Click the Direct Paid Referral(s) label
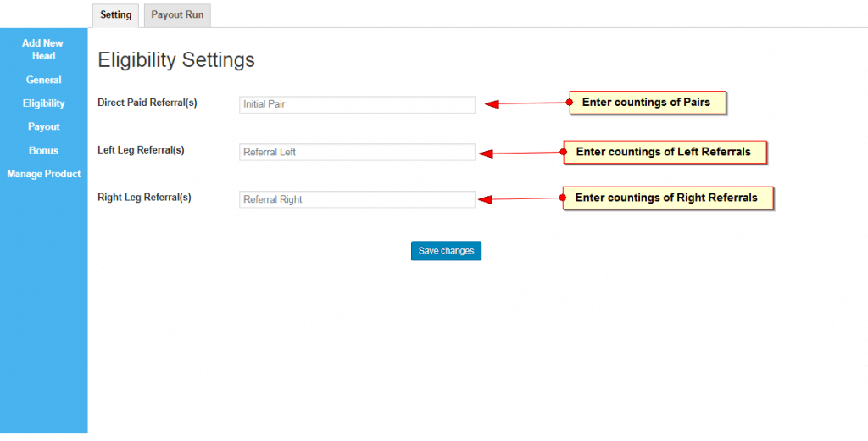868x441 pixels. pos(147,103)
